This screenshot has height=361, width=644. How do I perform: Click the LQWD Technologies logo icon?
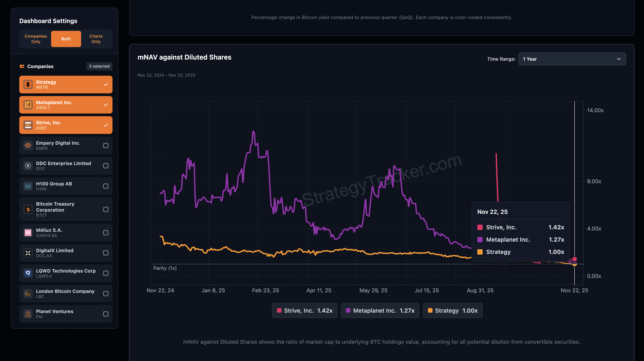tap(28, 273)
